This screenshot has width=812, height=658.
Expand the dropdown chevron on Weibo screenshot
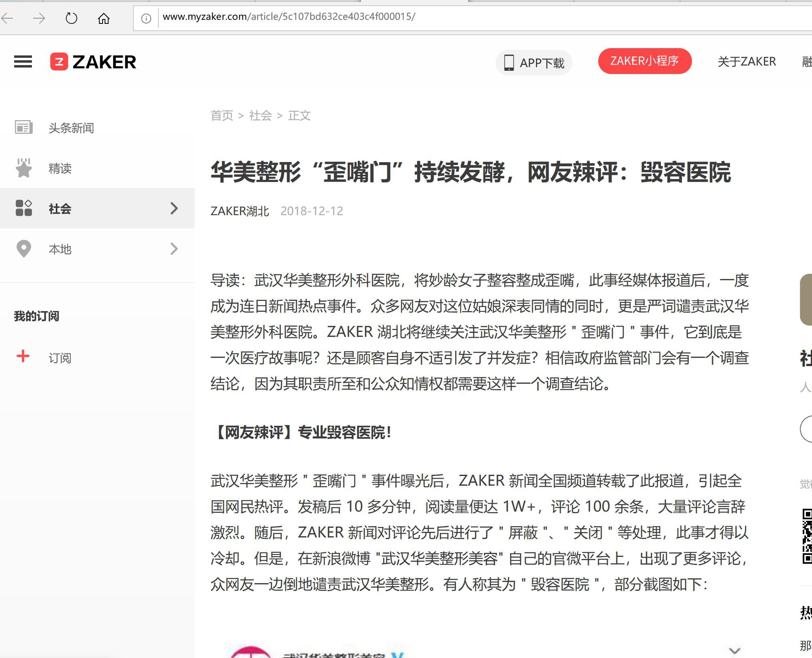coord(734,651)
